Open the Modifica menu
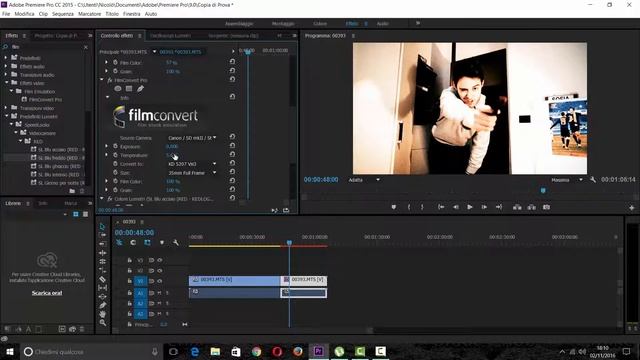Screen dimensions: 640x360 [24, 14]
